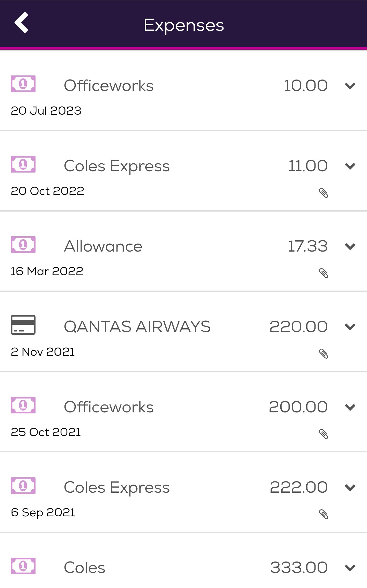
Task: Open paperclip attachment for 25 Oct 2021 expense
Action: (x=323, y=434)
